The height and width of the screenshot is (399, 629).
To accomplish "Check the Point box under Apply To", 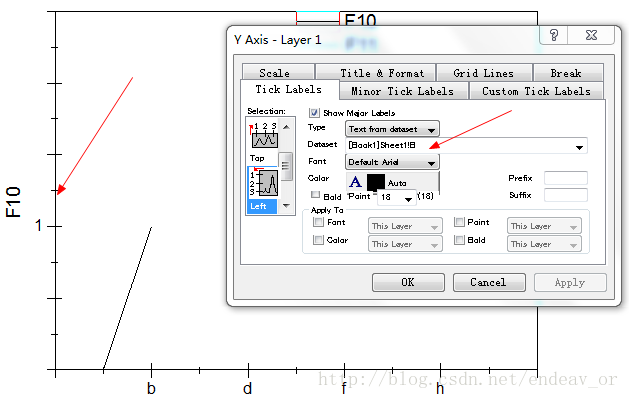I will (x=459, y=222).
